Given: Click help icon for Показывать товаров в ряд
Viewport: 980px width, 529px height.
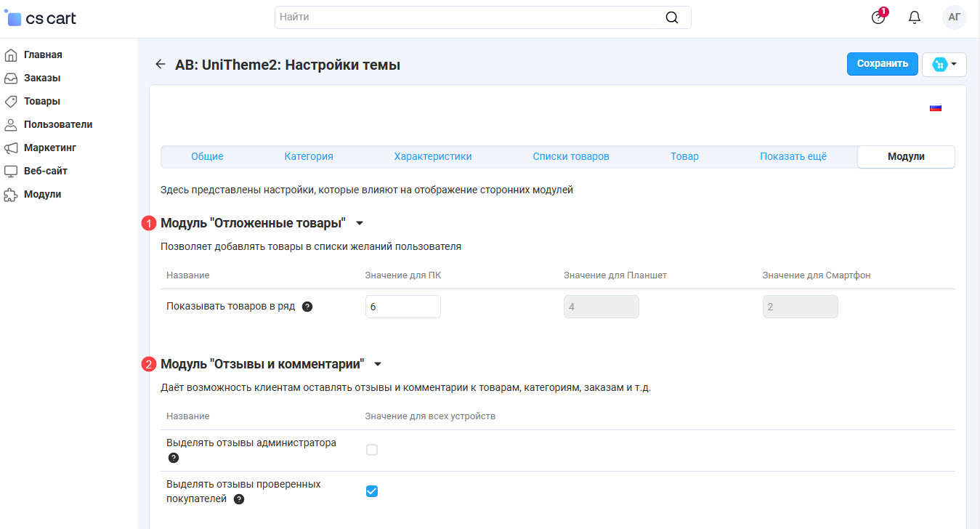Looking at the screenshot, I should (x=307, y=307).
